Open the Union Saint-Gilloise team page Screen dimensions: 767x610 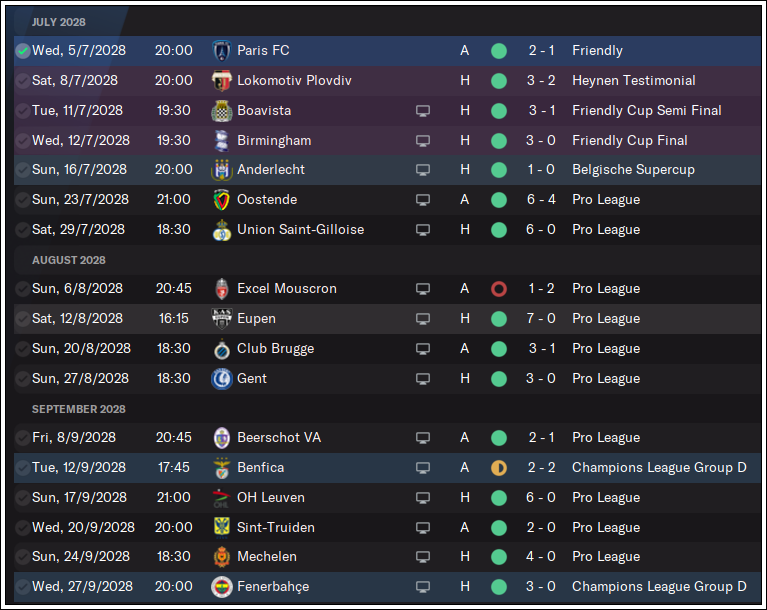pos(300,229)
